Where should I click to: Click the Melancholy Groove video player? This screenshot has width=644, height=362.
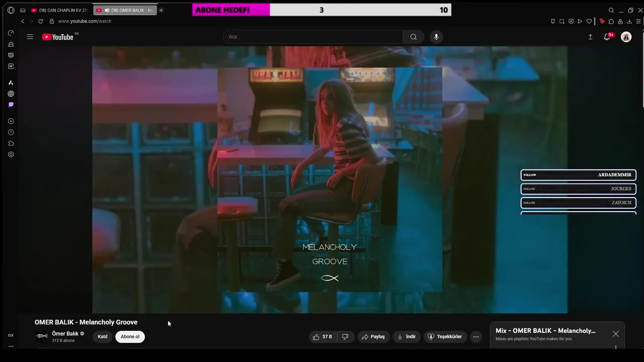click(x=330, y=179)
